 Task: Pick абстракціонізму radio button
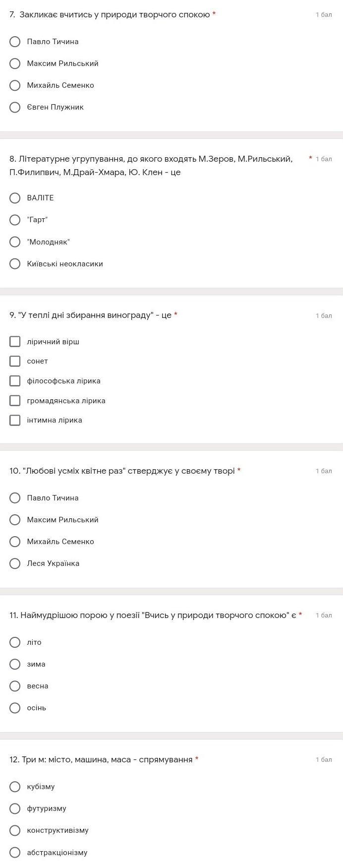point(15,853)
